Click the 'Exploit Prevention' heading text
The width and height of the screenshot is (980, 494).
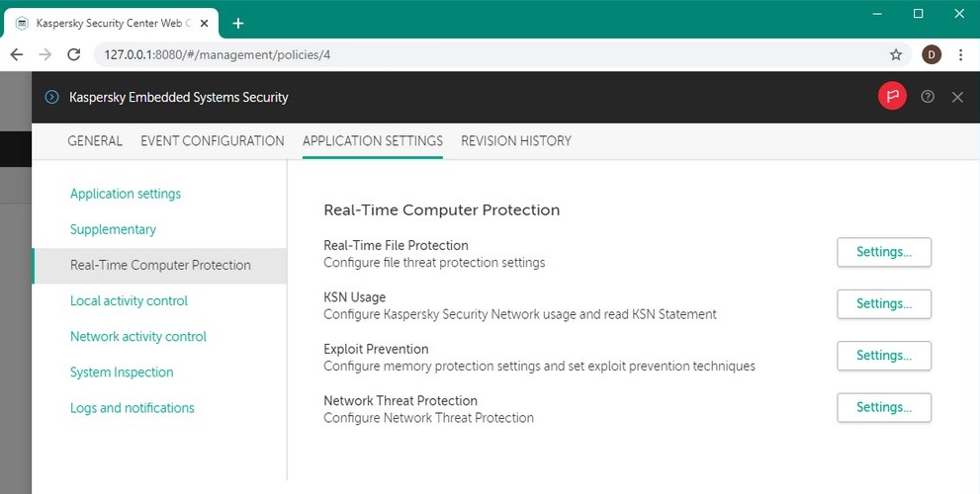376,349
